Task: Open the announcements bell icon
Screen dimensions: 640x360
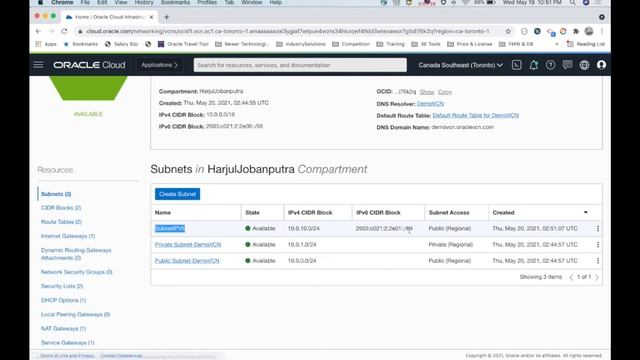Action: click(533, 65)
